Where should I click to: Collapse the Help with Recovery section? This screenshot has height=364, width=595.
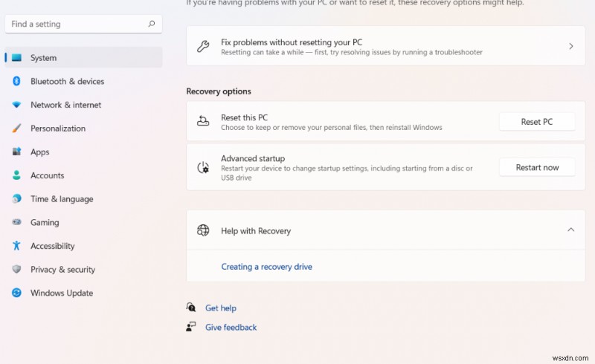tap(570, 230)
